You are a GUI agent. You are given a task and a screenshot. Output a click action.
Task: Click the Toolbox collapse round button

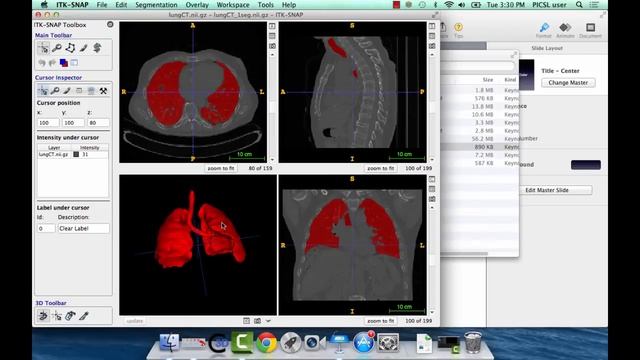tap(110, 24)
